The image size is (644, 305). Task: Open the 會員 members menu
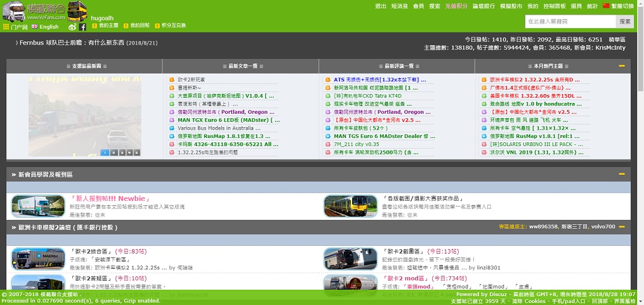point(419,6)
